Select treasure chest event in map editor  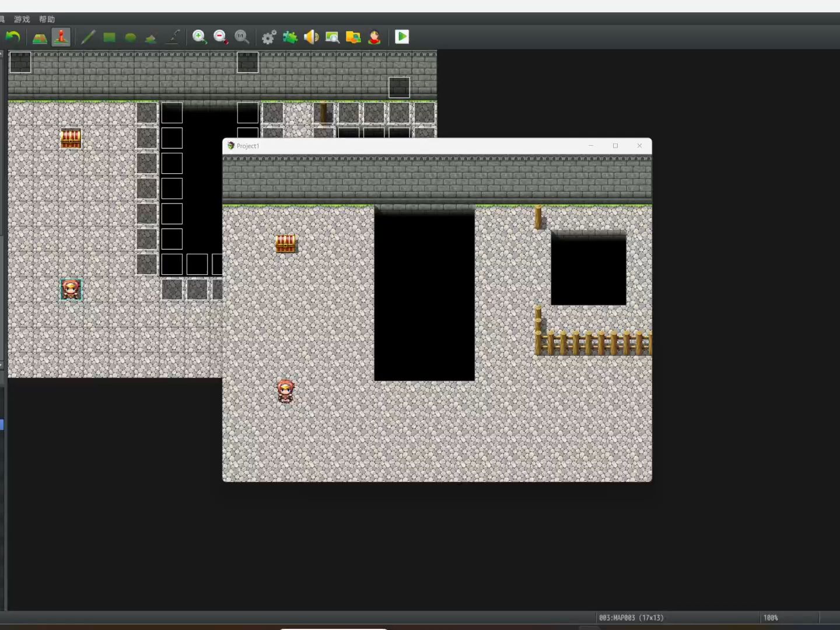point(71,139)
